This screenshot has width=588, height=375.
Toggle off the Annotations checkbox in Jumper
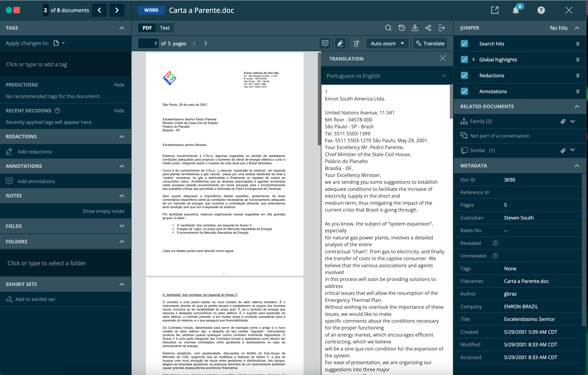tap(464, 91)
